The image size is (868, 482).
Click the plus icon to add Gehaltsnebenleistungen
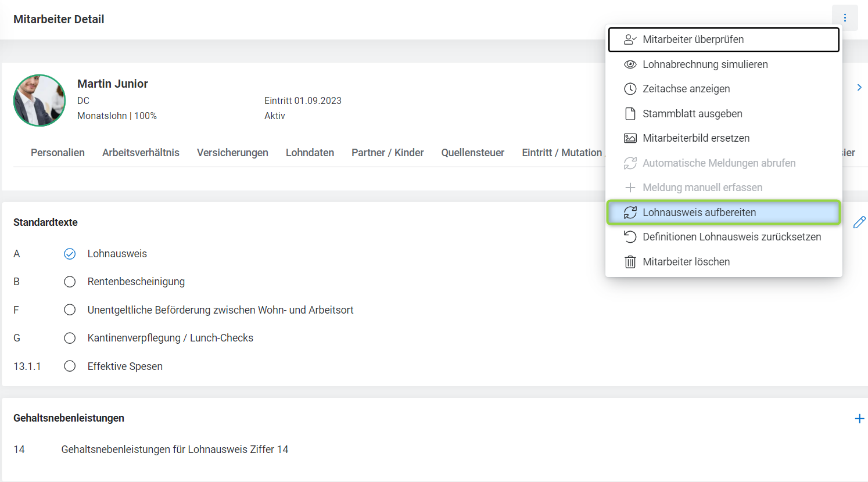click(859, 419)
